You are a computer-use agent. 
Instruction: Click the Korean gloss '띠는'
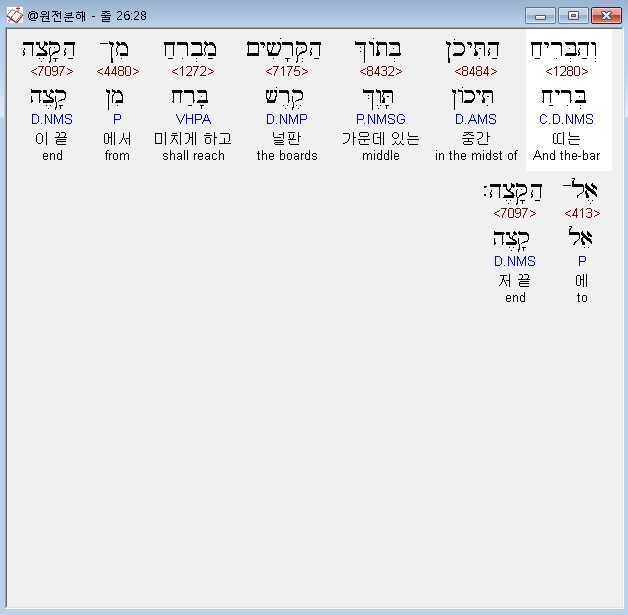point(566,139)
